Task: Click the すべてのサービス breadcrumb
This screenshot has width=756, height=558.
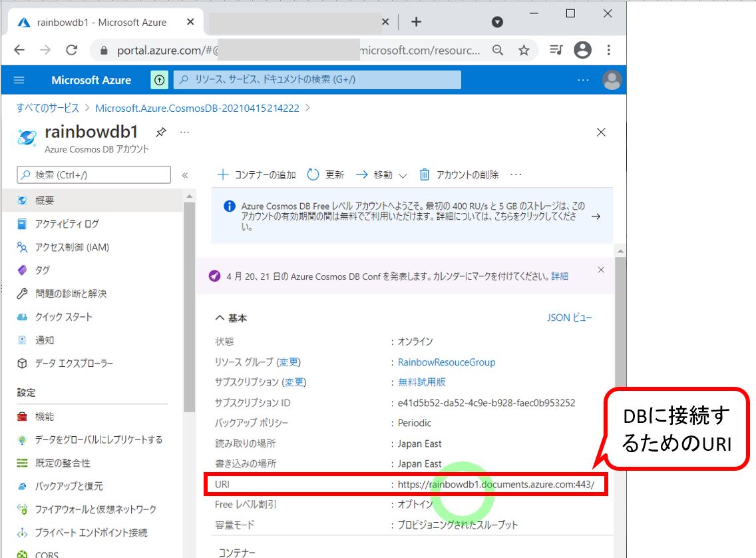Action: pos(48,108)
